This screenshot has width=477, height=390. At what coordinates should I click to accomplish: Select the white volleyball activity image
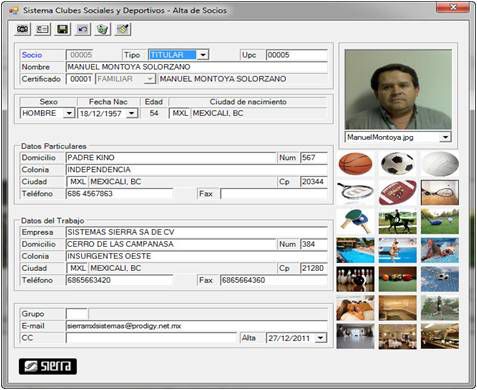pyautogui.click(x=440, y=164)
